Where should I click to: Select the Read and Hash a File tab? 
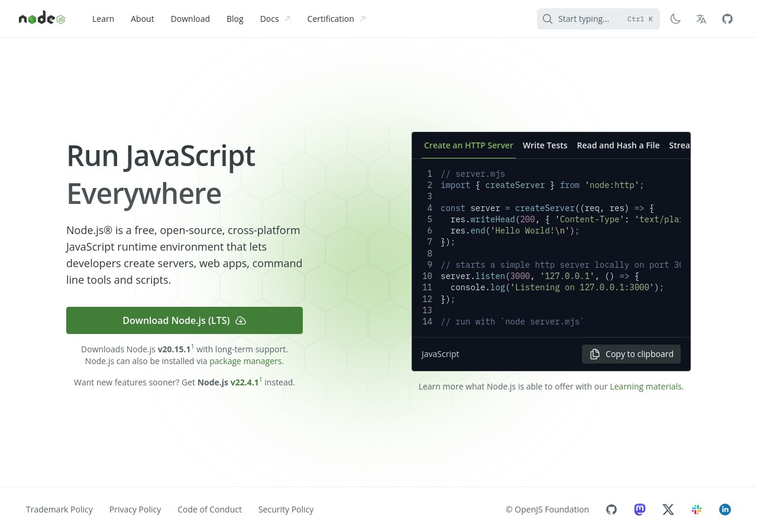tap(618, 145)
